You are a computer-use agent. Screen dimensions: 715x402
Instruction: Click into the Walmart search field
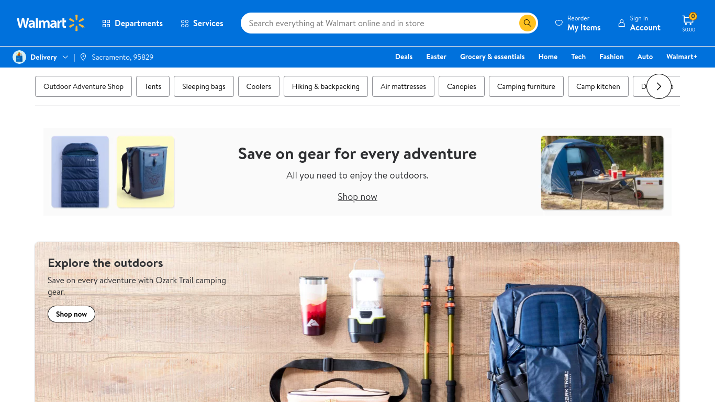coord(381,23)
